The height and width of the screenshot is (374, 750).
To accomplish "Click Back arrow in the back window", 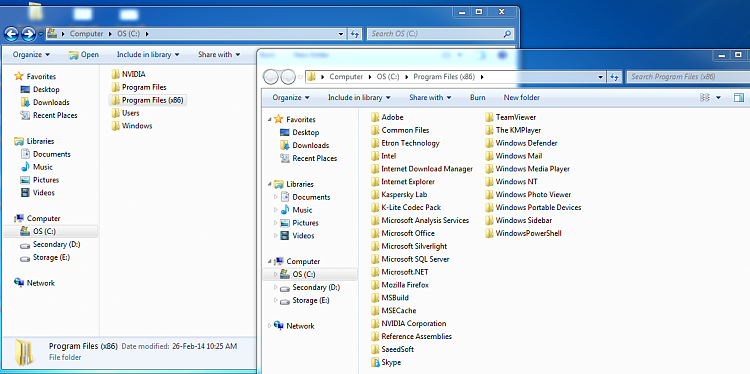I will [x=11, y=33].
